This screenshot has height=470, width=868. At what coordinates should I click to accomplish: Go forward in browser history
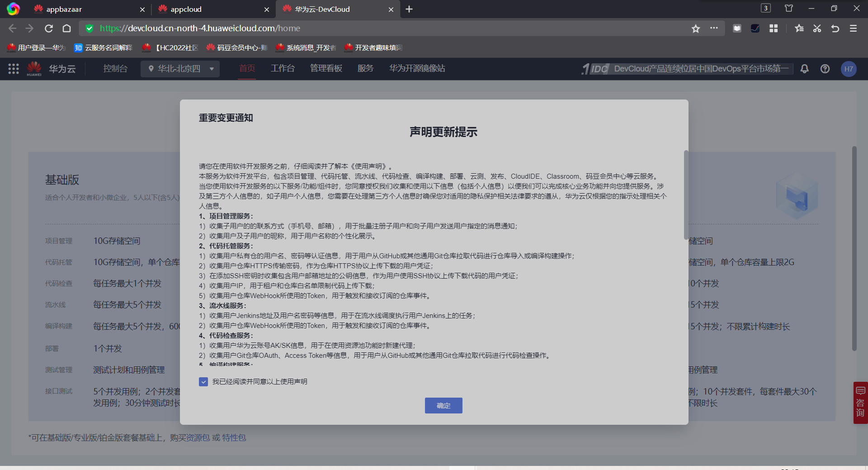tap(30, 28)
